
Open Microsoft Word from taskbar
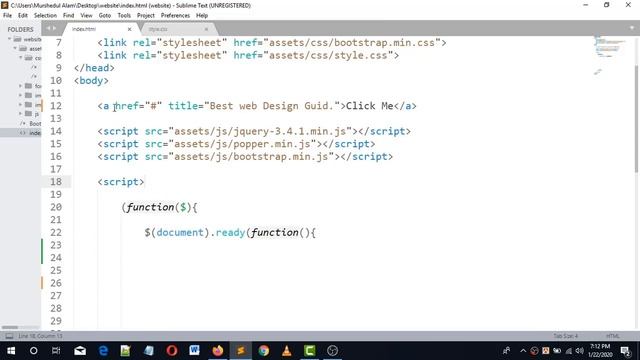[195, 351]
